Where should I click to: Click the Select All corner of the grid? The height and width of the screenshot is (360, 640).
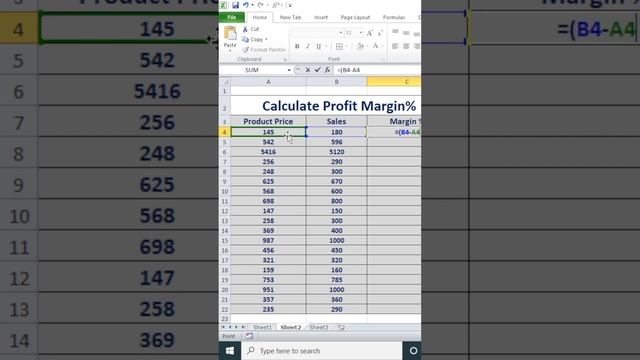pos(225,82)
